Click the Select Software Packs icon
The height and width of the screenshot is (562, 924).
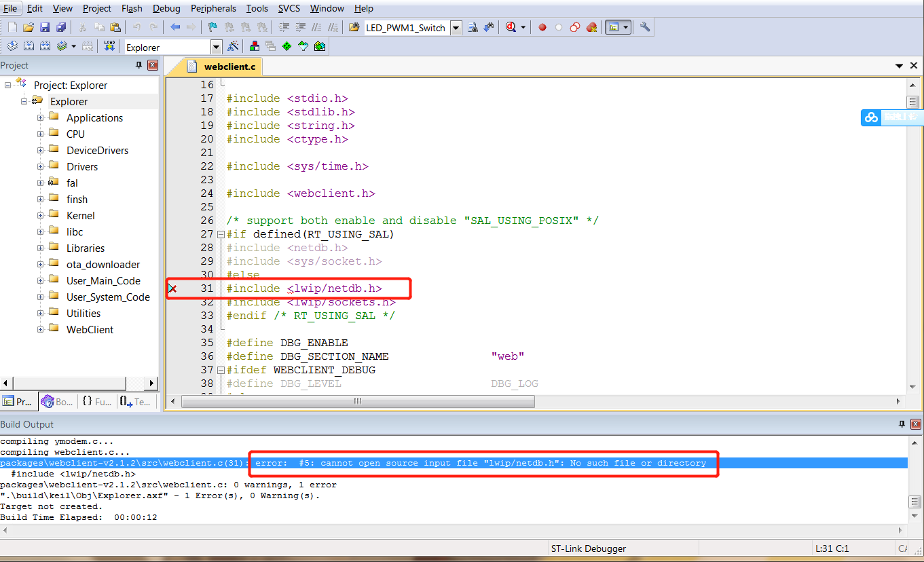[303, 46]
